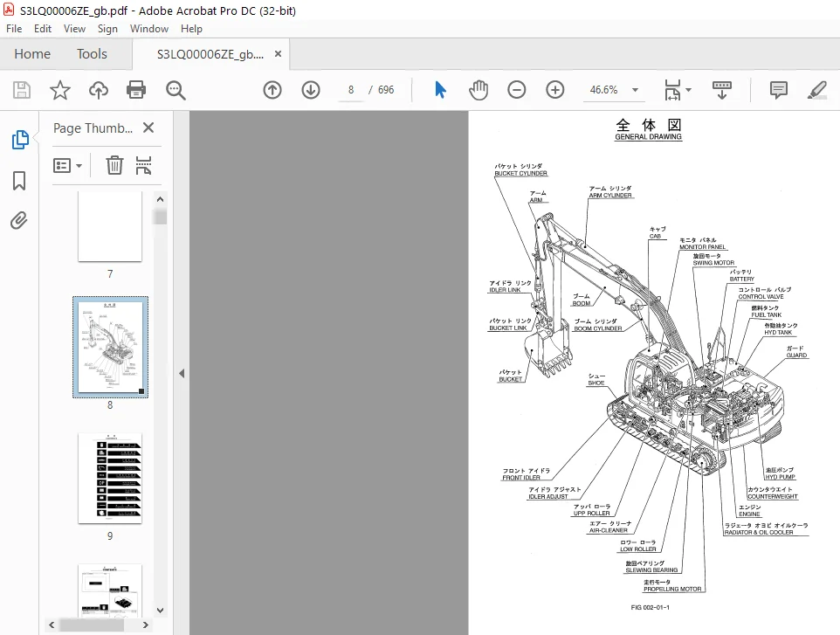This screenshot has width=840, height=635.
Task: Click thumbnail horizontal scroll right arrow
Action: click(x=145, y=625)
